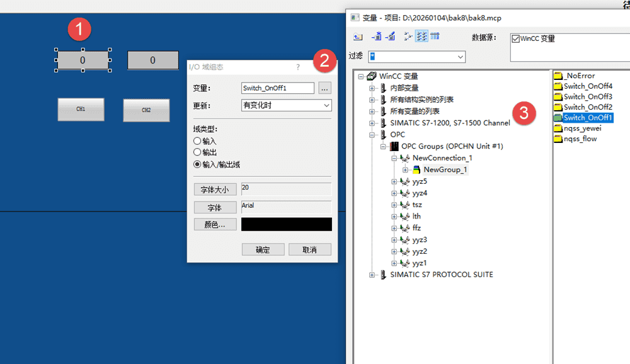Click the black color swatch

tap(286, 224)
